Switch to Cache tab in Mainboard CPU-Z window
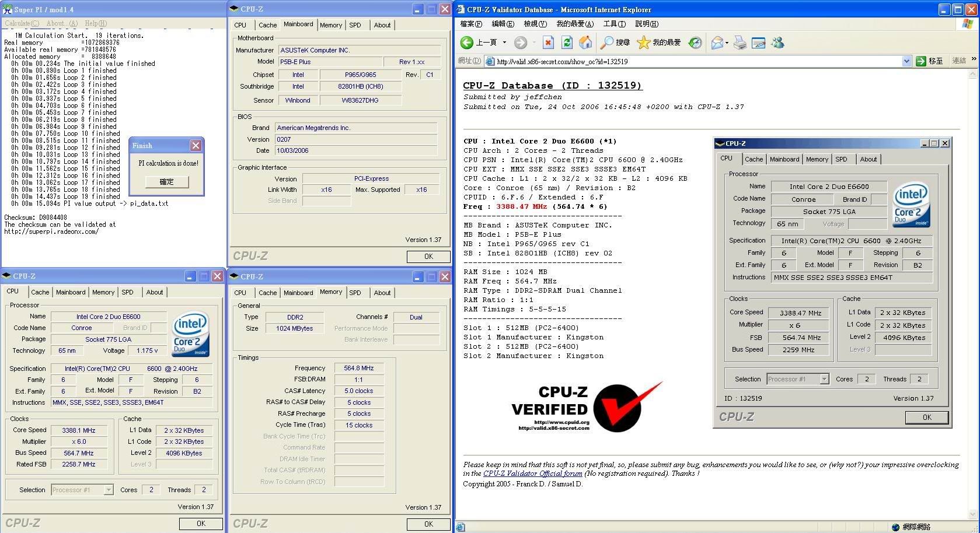 268,25
